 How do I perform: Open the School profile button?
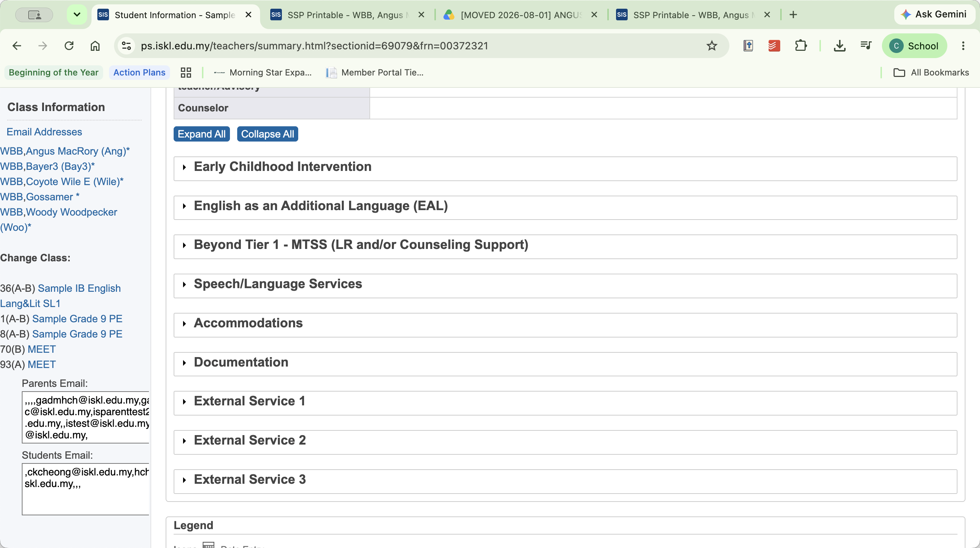pos(914,46)
